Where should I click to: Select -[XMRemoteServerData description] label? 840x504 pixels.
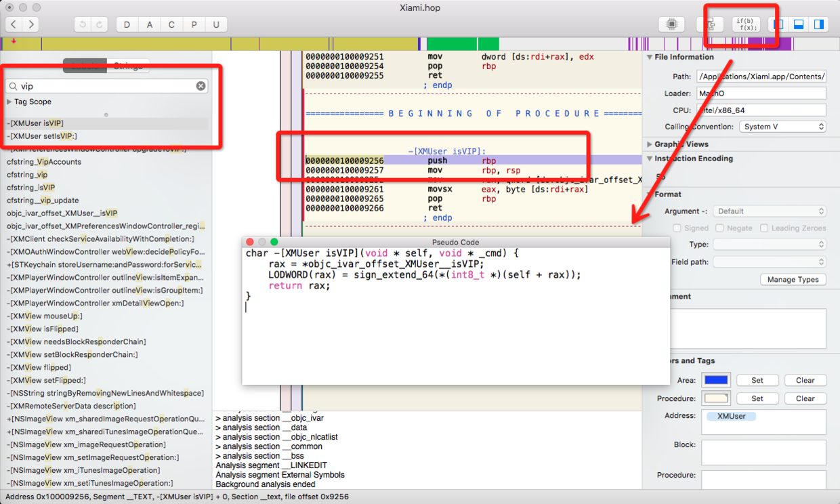[71, 406]
